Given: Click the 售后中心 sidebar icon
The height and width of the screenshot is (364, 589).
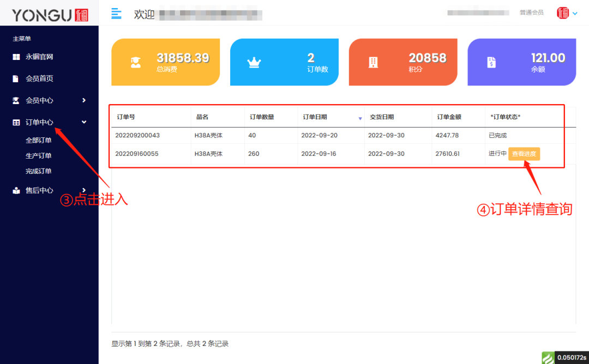Looking at the screenshot, I should (x=17, y=190).
